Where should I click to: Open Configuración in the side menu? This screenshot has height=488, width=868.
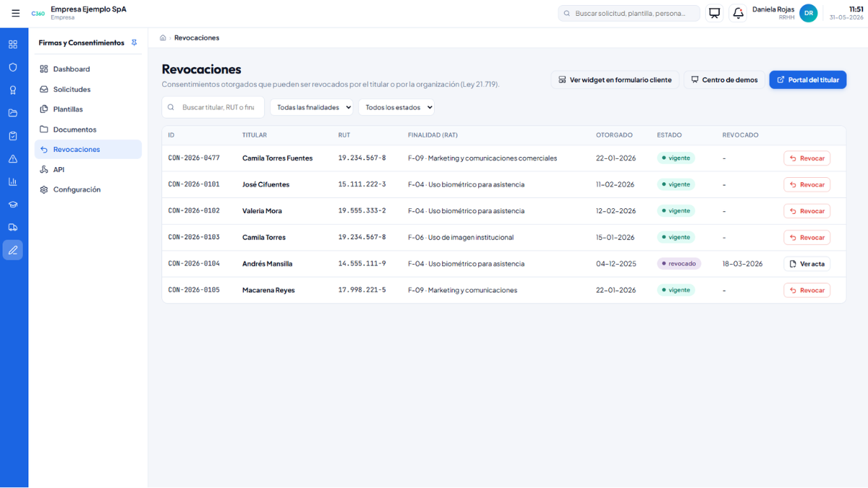pyautogui.click(x=88, y=189)
